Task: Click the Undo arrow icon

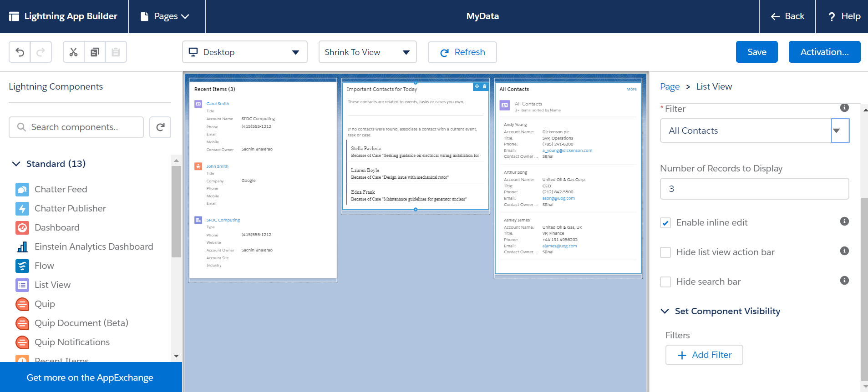Action: coord(20,52)
